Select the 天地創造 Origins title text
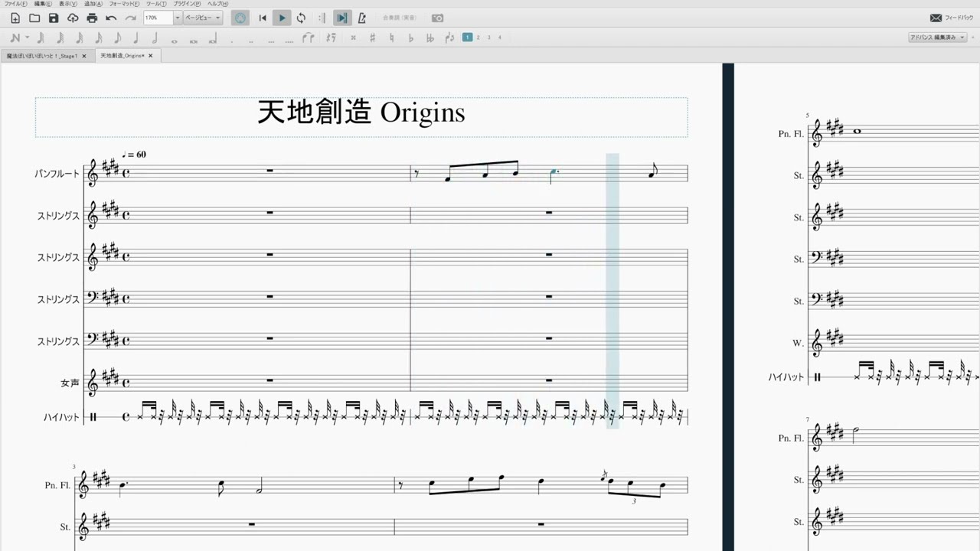Image resolution: width=980 pixels, height=551 pixels. pyautogui.click(x=361, y=113)
